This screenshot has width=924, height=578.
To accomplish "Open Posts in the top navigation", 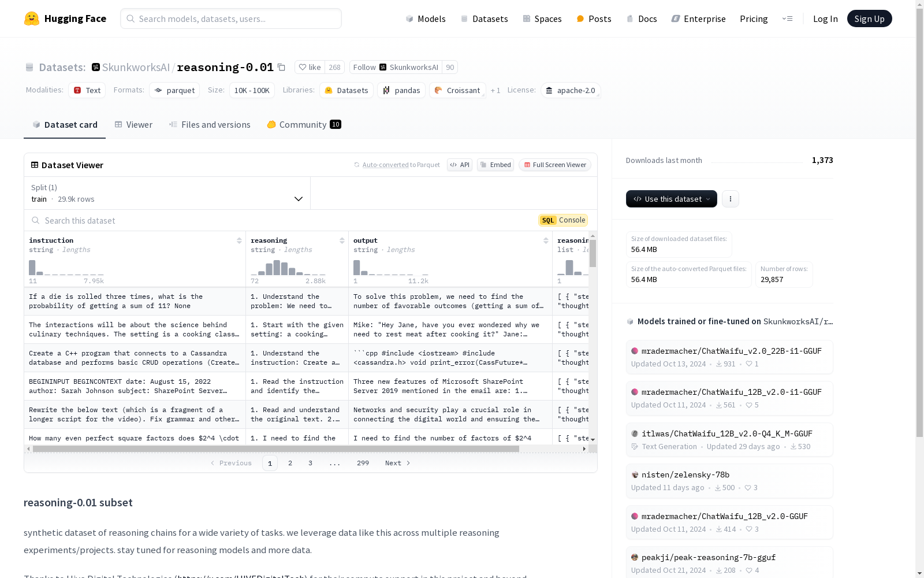I will (x=594, y=18).
